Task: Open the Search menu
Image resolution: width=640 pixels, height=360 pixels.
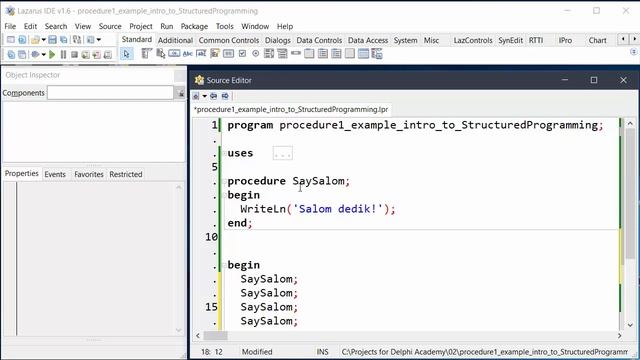Action: point(56,26)
